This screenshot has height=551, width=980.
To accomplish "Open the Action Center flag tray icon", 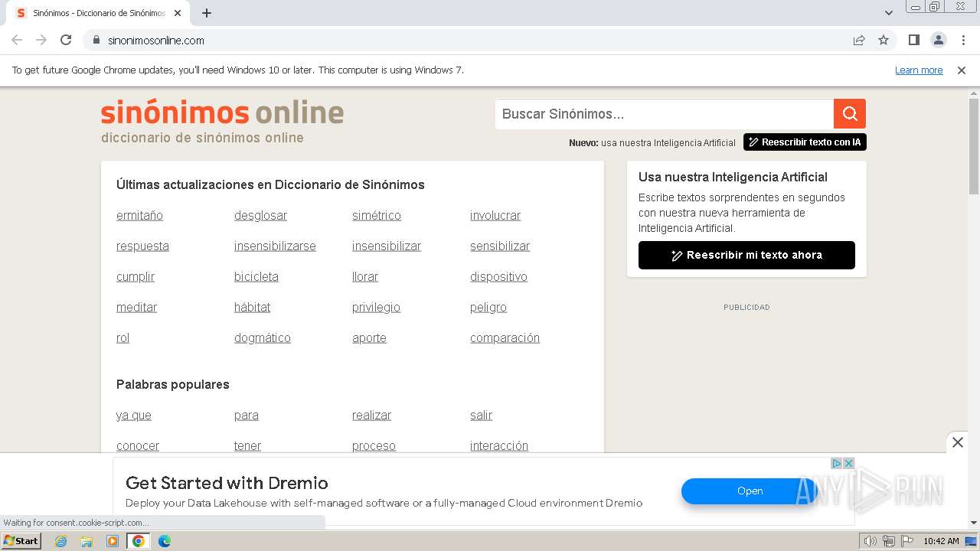I will point(907,541).
